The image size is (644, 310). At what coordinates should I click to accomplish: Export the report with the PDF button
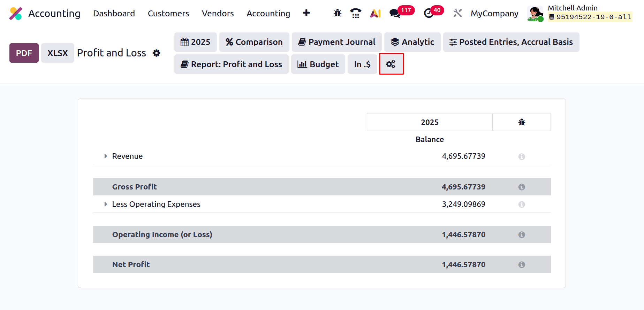click(24, 53)
